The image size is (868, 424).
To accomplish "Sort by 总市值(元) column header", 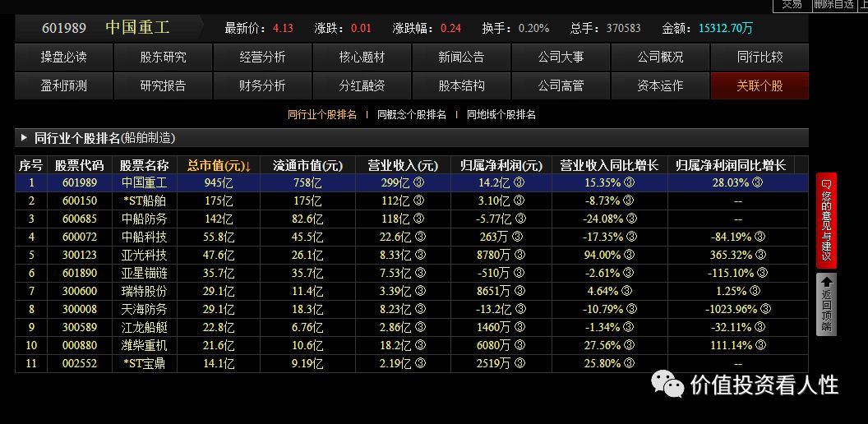I will coord(219,165).
